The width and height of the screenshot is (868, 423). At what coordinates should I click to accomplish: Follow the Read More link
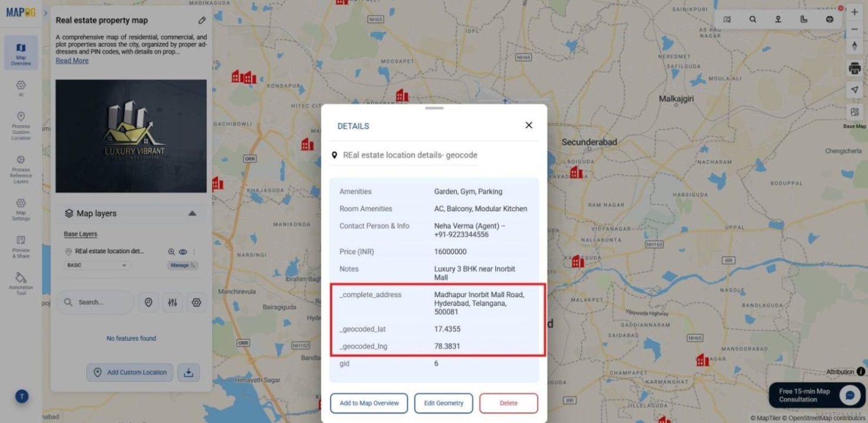72,61
